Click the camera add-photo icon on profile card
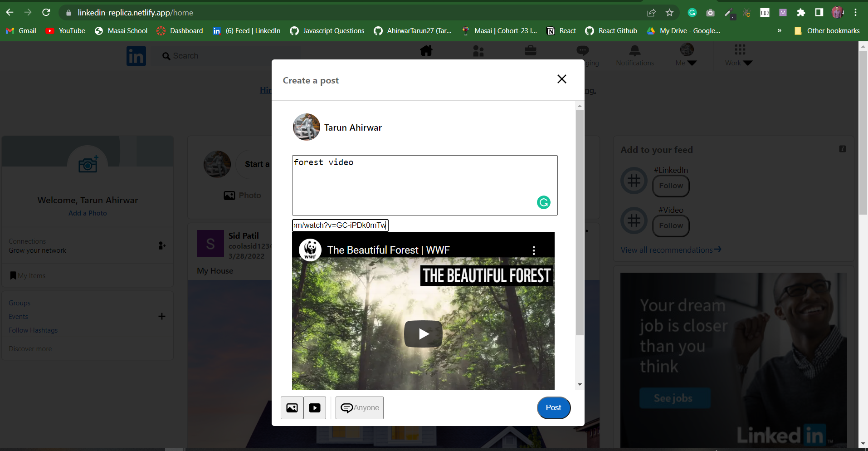This screenshot has width=868, height=451. pos(88,164)
